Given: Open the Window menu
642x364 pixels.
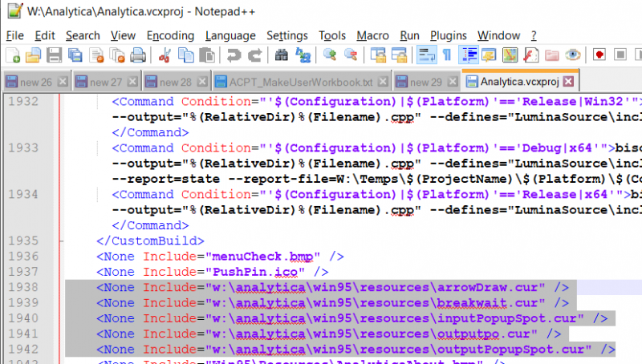Looking at the screenshot, I should (498, 36).
